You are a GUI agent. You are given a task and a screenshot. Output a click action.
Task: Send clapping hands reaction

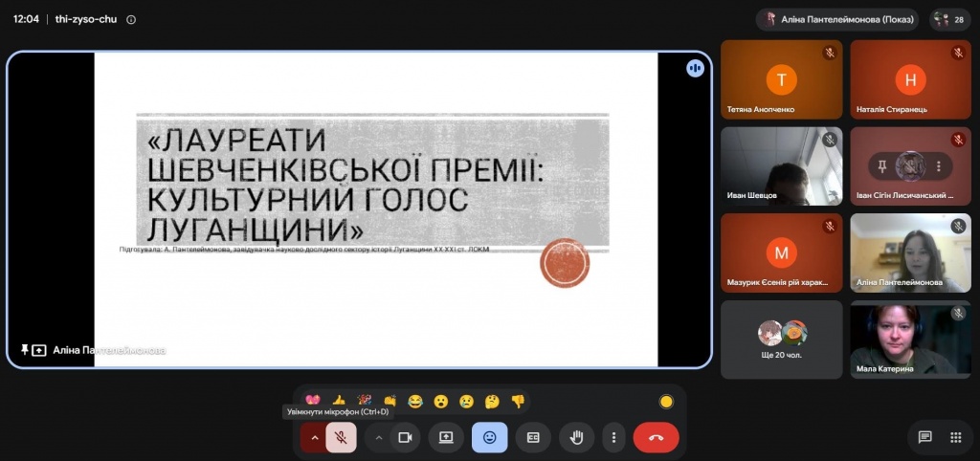click(390, 401)
